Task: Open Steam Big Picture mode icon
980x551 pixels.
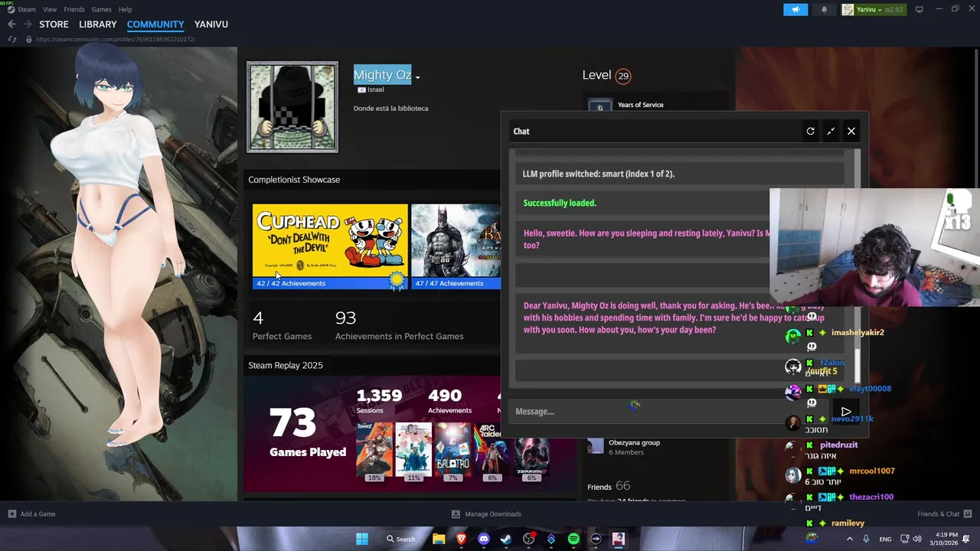Action: point(919,9)
